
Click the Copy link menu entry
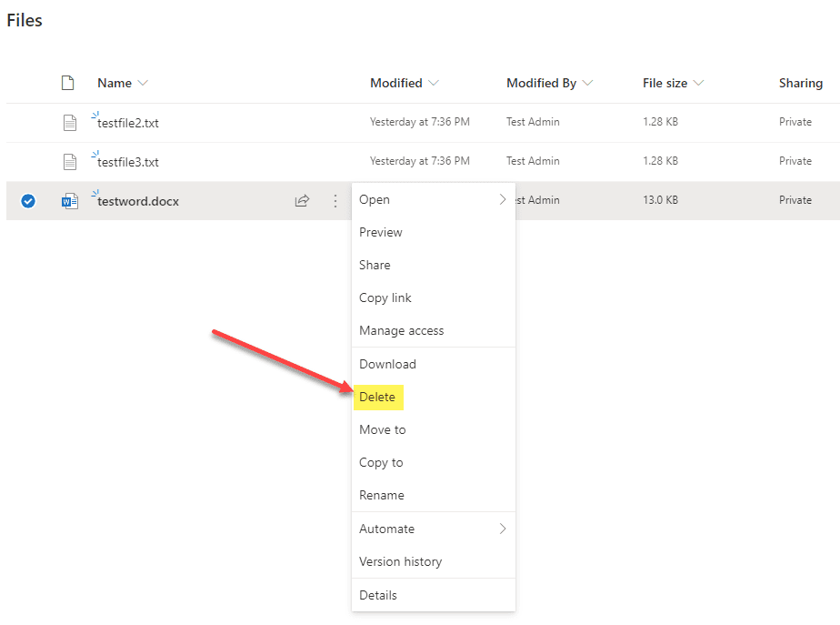pyautogui.click(x=383, y=297)
